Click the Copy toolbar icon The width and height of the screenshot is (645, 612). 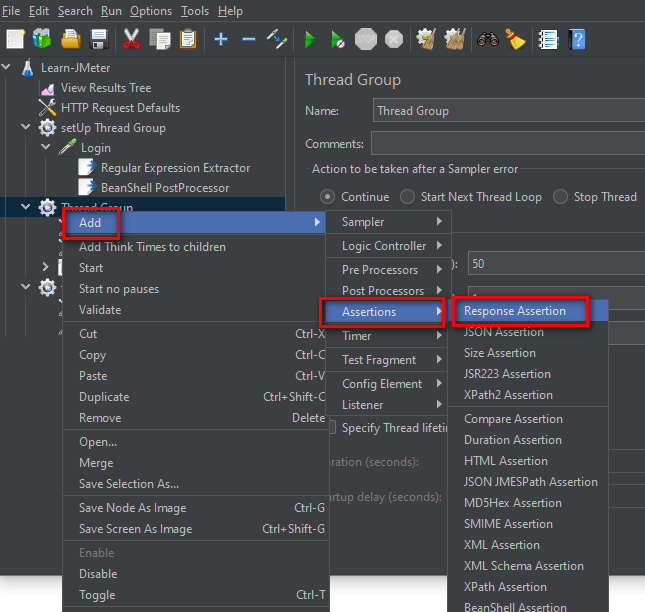(x=160, y=39)
